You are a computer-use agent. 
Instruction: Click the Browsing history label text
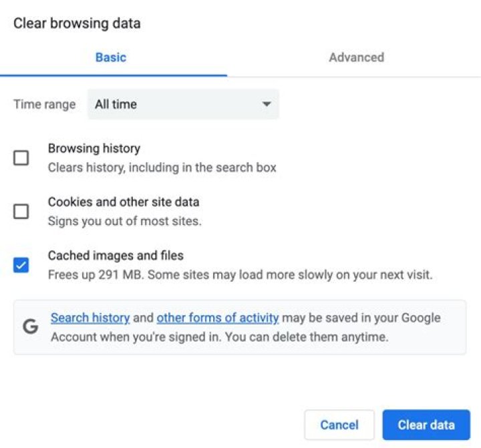click(x=94, y=148)
